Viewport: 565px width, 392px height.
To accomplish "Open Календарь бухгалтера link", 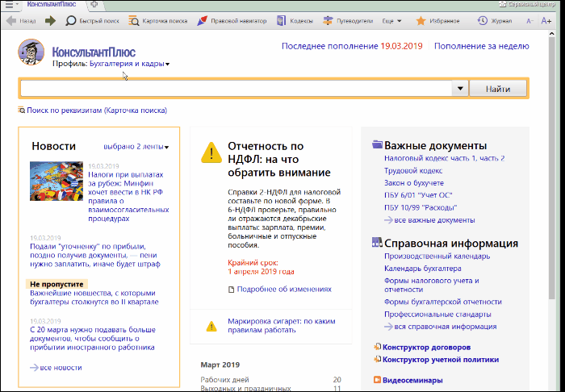I will pyautogui.click(x=423, y=269).
